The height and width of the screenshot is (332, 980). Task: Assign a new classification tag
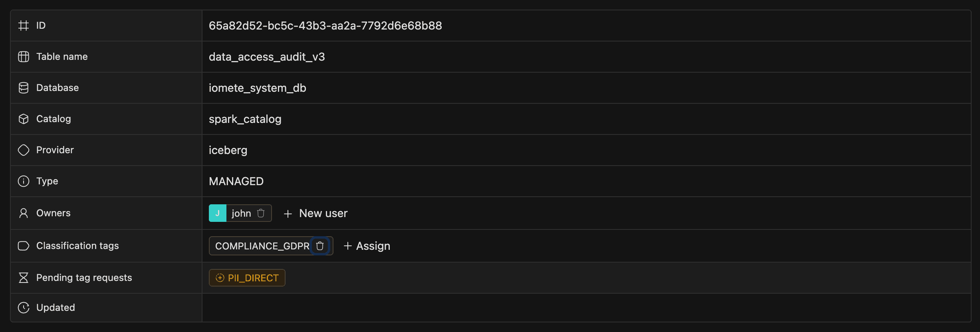367,246
